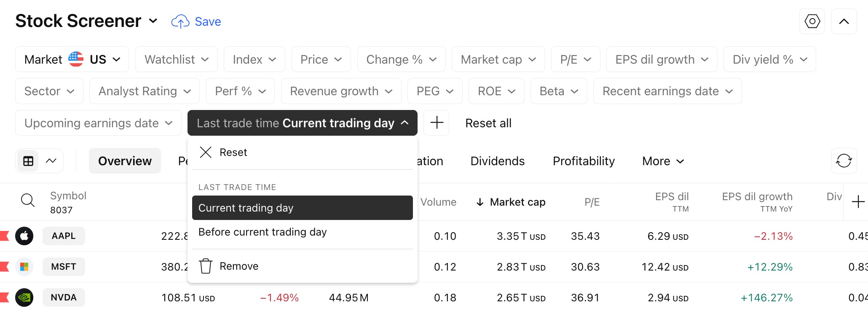Image resolution: width=868 pixels, height=311 pixels.
Task: Click the symbol search magnifier icon
Action: 28,201
